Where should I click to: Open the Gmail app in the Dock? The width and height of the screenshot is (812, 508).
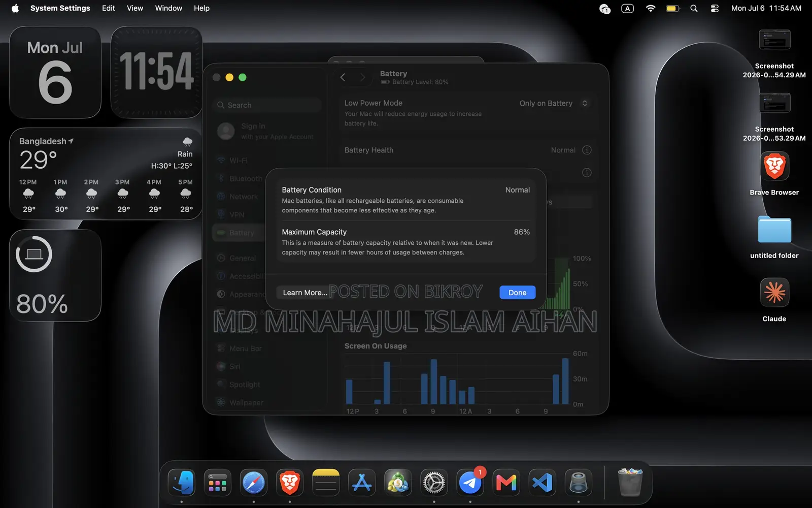(x=506, y=483)
